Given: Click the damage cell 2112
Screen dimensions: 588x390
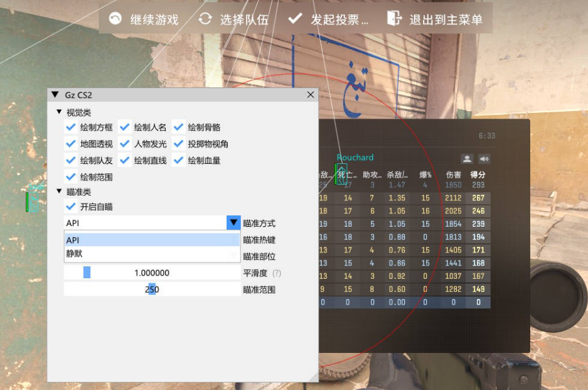Looking at the screenshot, I should [x=453, y=198].
